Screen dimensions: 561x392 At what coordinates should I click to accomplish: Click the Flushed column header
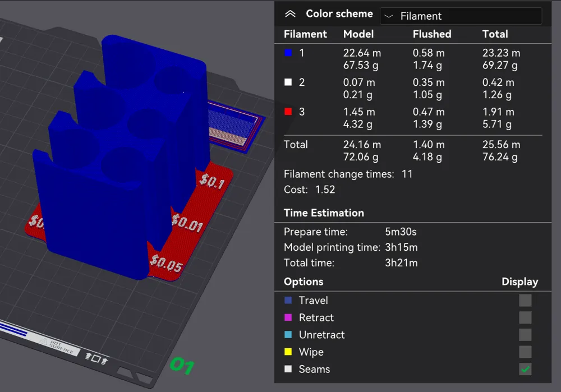point(431,34)
